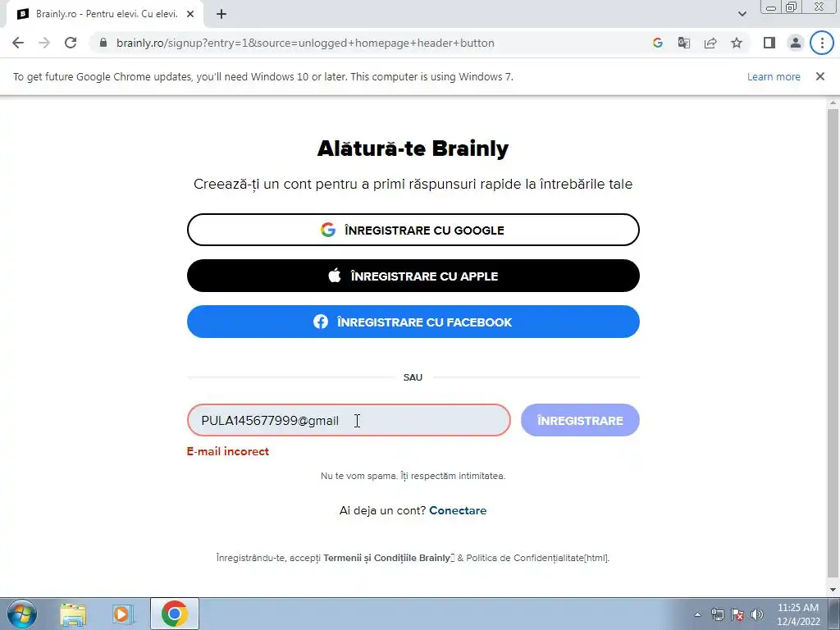
Task: Dismiss the Chrome update notification bar
Action: click(819, 76)
